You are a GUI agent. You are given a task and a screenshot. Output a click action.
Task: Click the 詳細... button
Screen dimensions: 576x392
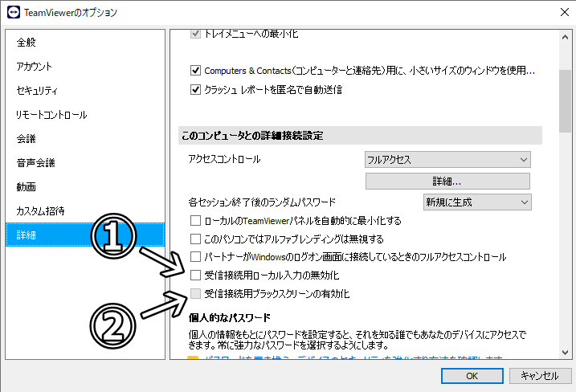tap(447, 181)
